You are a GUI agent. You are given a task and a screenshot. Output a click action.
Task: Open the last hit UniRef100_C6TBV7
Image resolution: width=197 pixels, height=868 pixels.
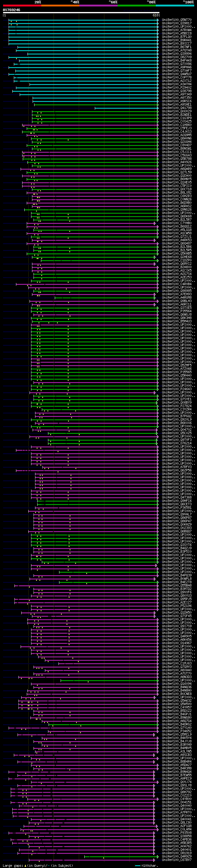[x=177, y=860]
